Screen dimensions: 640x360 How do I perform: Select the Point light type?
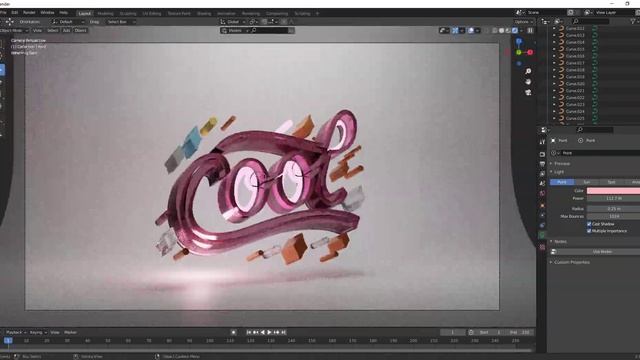(x=562, y=182)
